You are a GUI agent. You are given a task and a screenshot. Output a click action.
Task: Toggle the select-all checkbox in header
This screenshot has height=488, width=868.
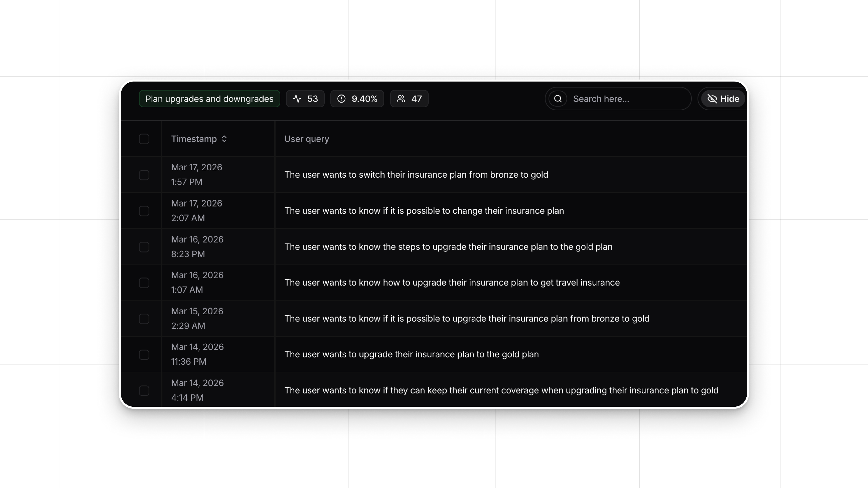click(144, 139)
